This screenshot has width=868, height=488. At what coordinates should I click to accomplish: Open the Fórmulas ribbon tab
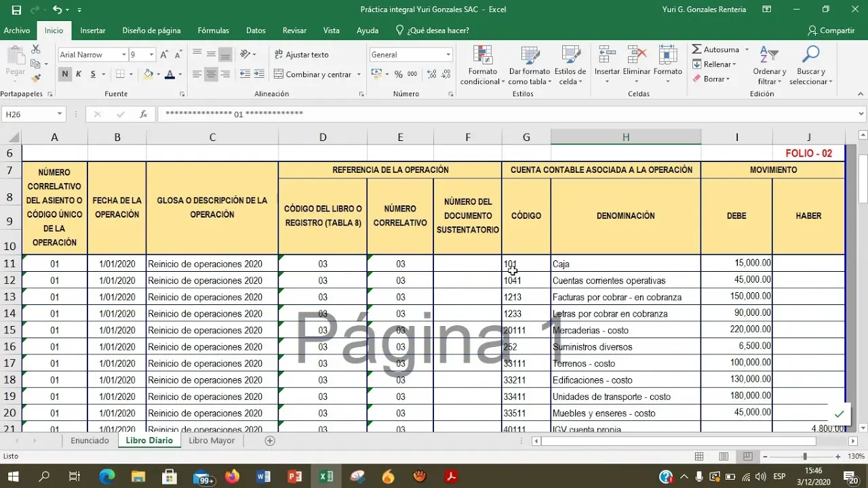pyautogui.click(x=213, y=30)
